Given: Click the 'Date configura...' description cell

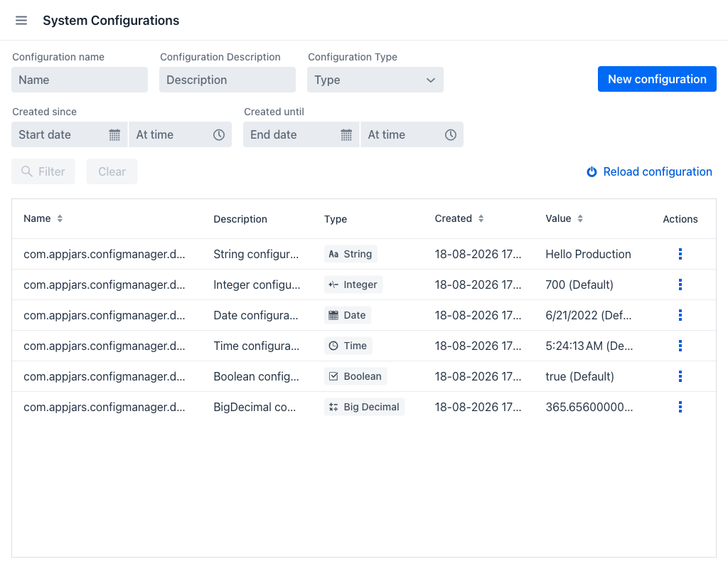Looking at the screenshot, I should pos(256,315).
